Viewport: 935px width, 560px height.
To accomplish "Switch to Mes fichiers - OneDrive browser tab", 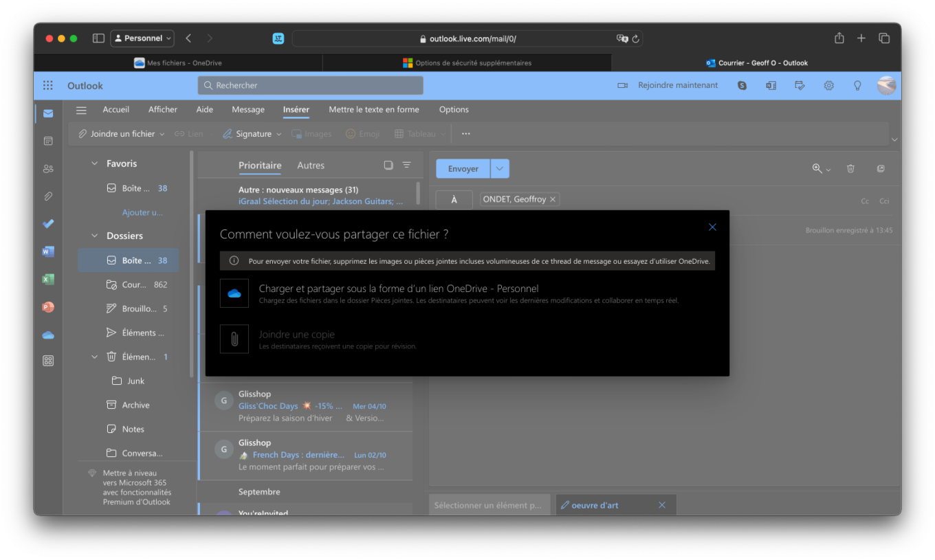I will (x=178, y=63).
